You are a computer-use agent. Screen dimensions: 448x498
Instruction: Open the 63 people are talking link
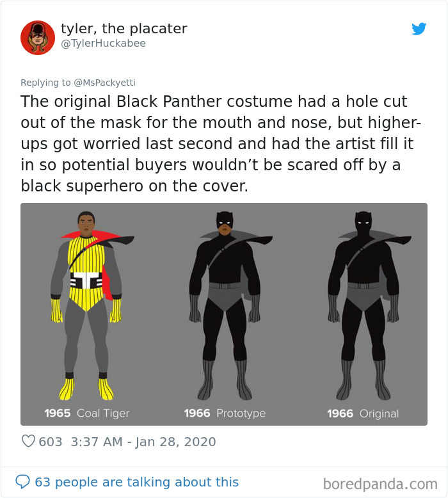[136, 482]
